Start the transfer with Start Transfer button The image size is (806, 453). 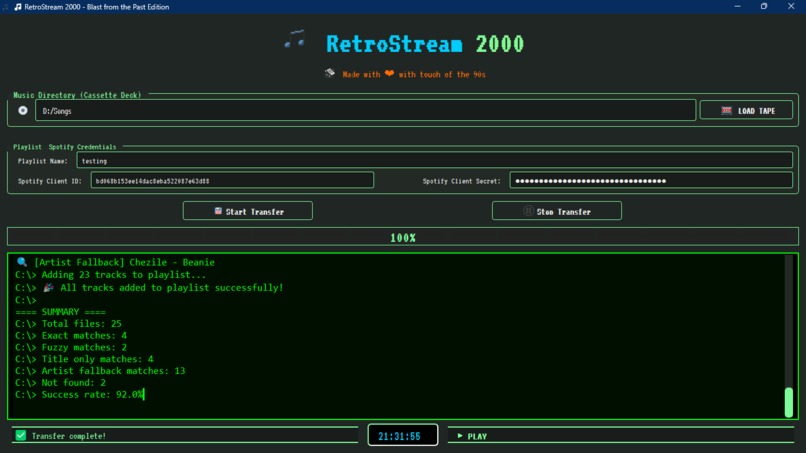point(248,211)
